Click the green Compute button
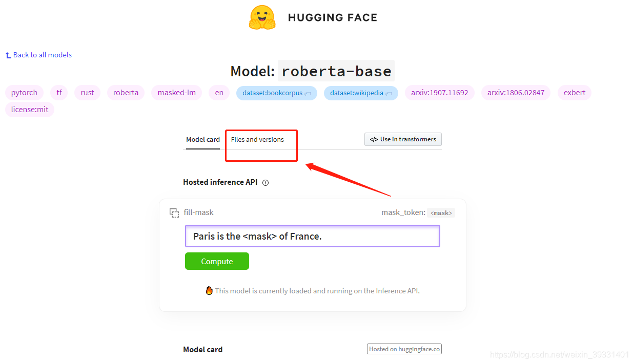Viewport: 633px width, 364px height. pyautogui.click(x=217, y=261)
